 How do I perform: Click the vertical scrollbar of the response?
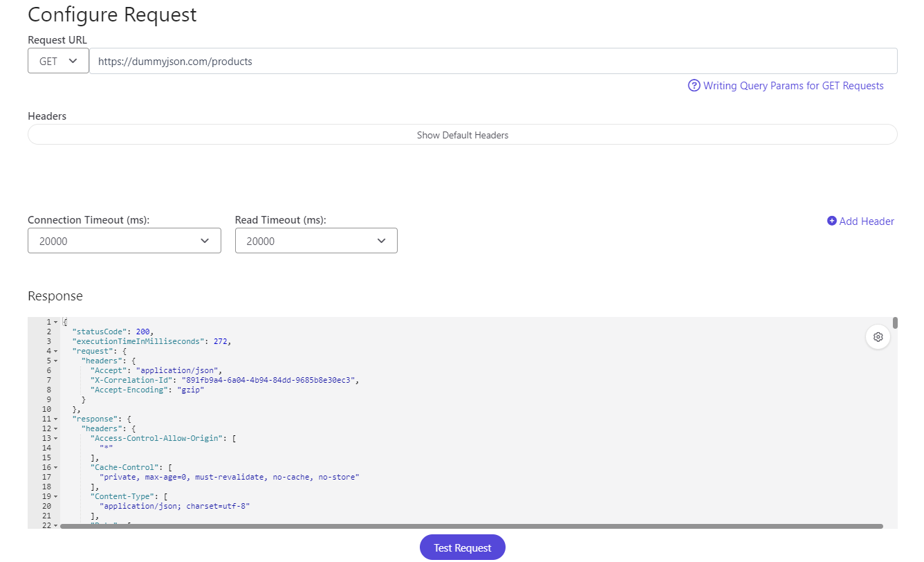(895, 323)
